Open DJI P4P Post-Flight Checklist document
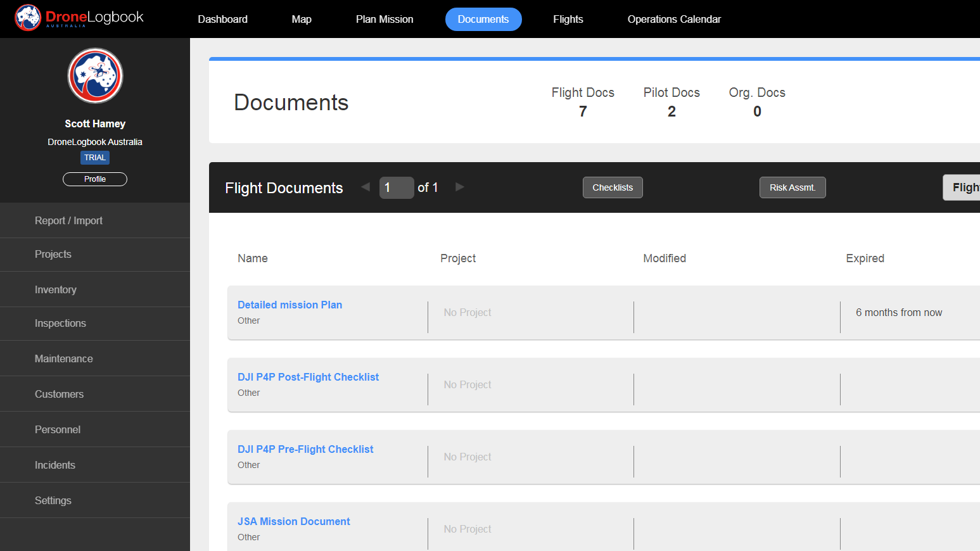 click(x=308, y=377)
